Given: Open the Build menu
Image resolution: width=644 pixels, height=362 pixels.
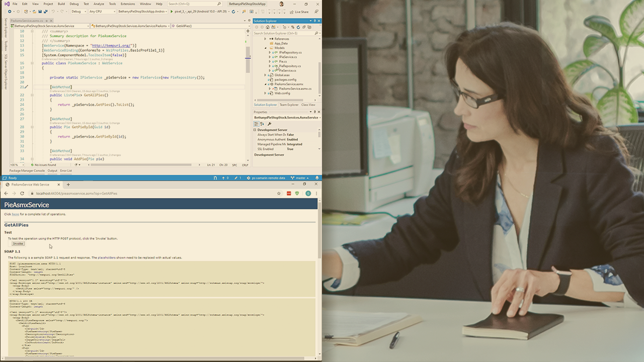Looking at the screenshot, I should (61, 4).
